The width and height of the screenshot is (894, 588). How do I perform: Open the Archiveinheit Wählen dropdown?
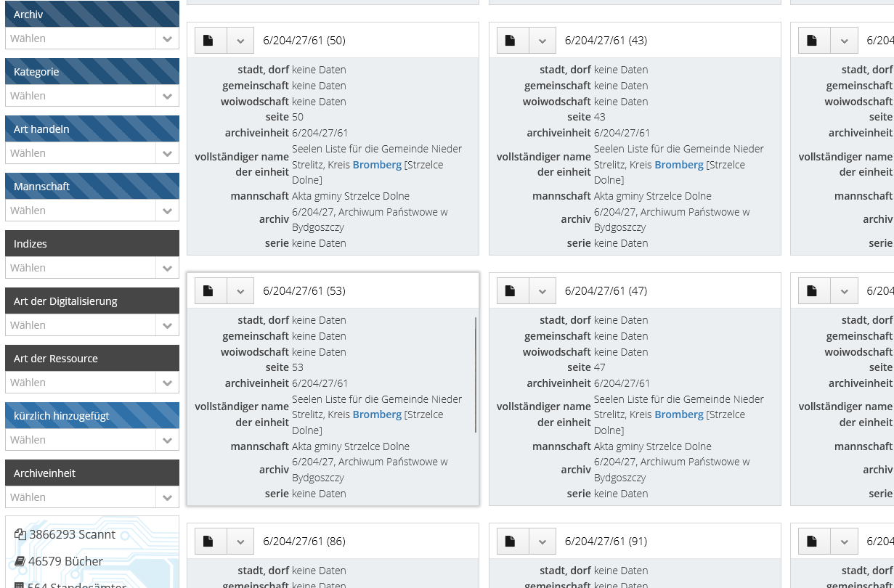(x=92, y=497)
